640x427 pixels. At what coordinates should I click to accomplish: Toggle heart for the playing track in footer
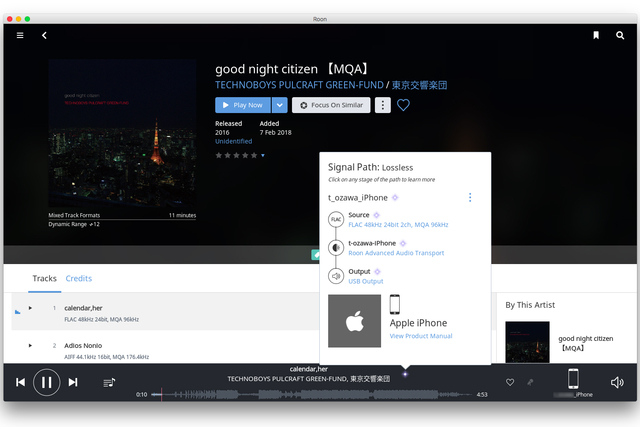click(x=510, y=382)
